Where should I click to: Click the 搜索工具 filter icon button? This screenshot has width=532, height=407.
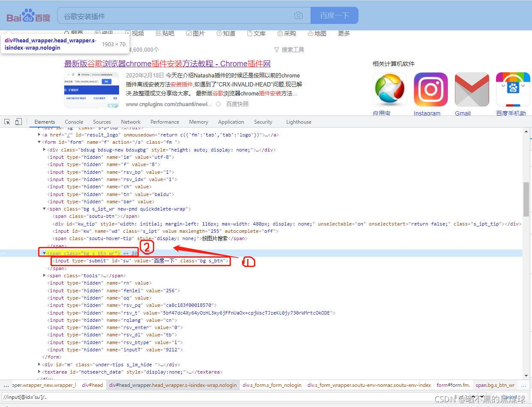click(x=289, y=50)
